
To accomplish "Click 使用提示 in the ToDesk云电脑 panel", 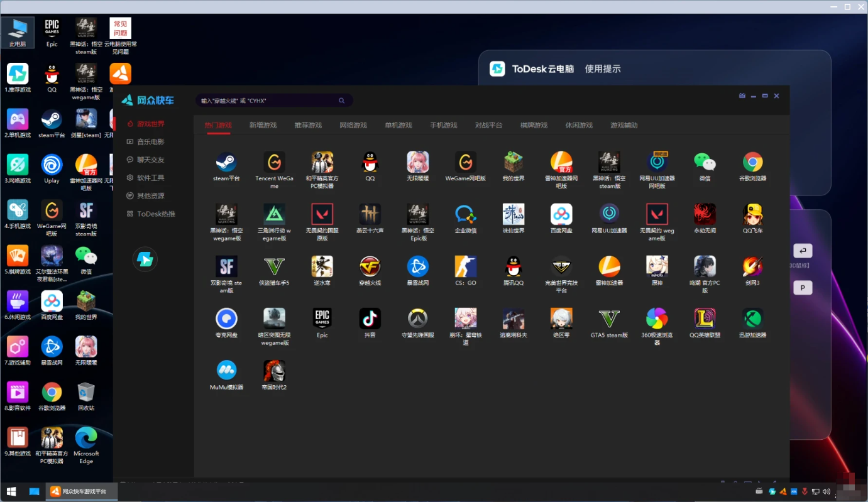I will (x=603, y=69).
